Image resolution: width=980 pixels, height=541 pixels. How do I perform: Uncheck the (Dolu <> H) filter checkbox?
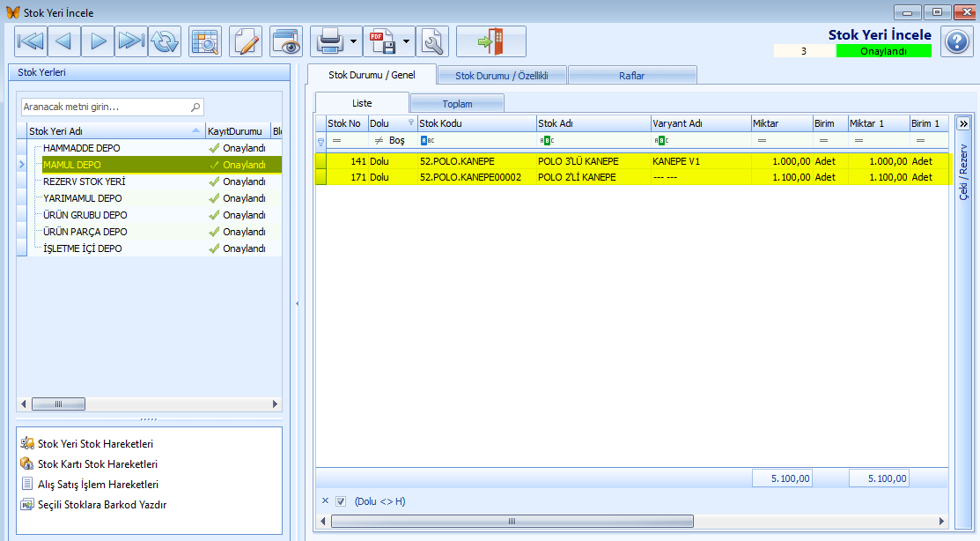[341, 501]
